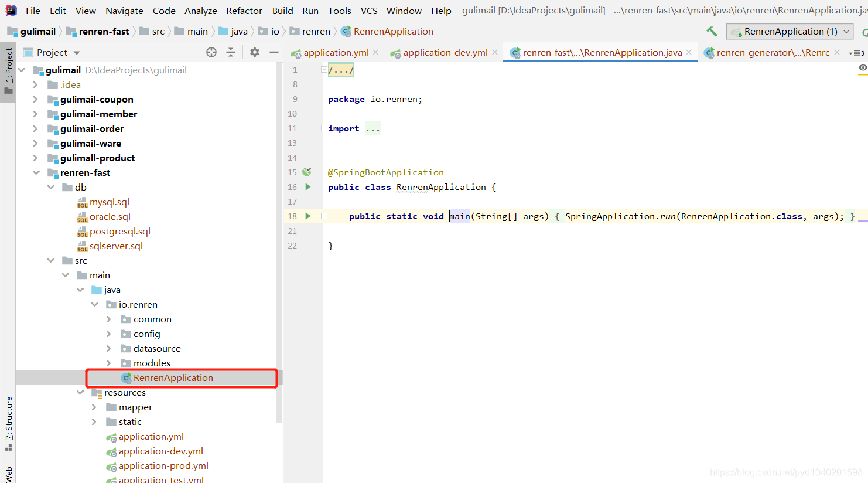Open the Edit menu

pos(57,11)
